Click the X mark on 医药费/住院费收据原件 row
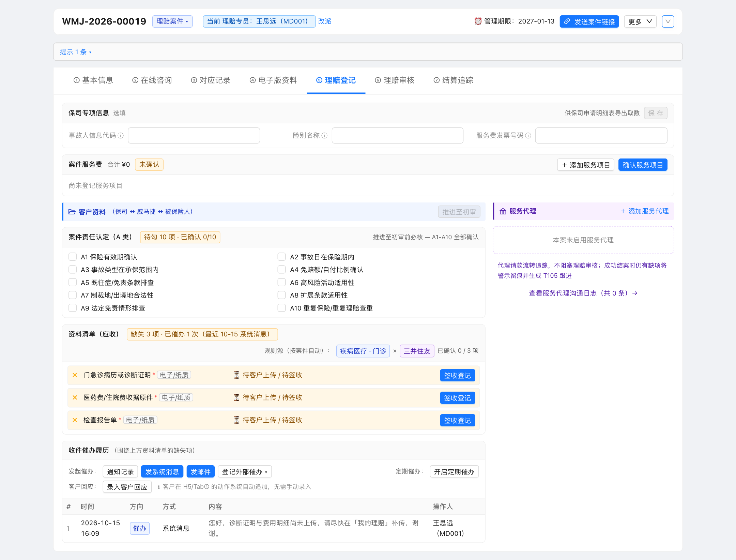This screenshot has height=560, width=736. (x=75, y=397)
